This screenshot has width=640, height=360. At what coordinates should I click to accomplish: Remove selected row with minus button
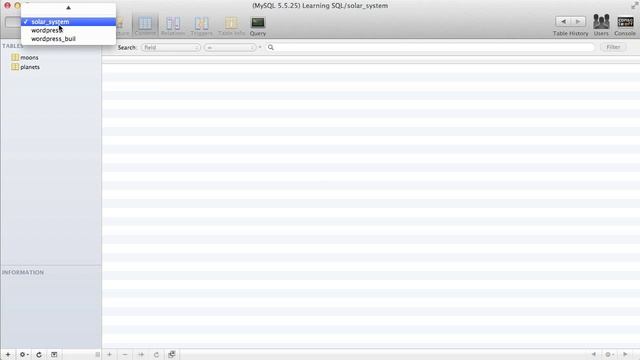[x=125, y=354]
